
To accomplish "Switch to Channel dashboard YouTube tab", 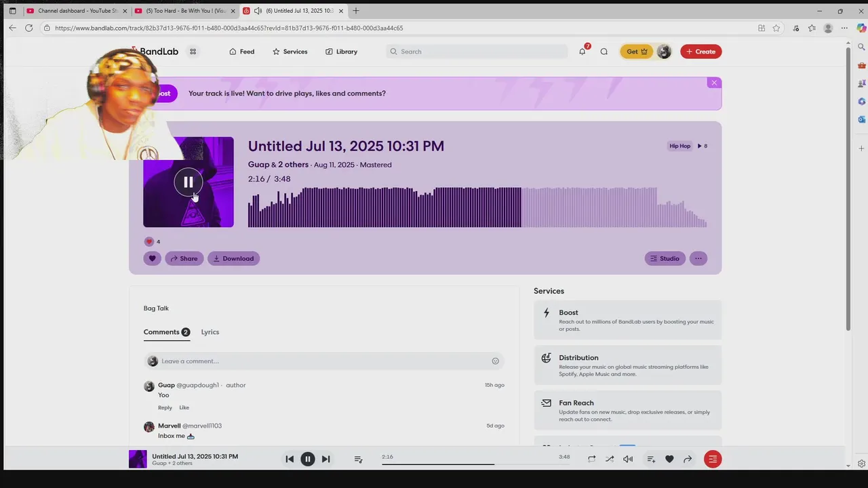I will [77, 11].
